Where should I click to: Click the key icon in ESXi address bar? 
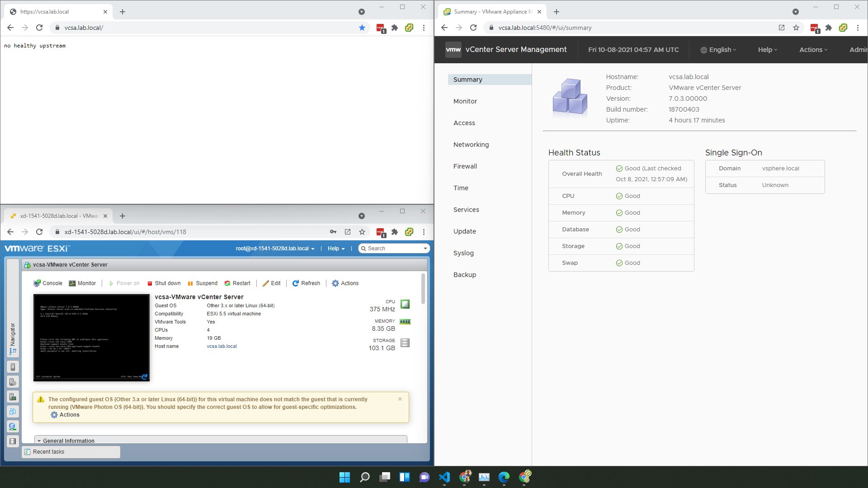click(333, 232)
